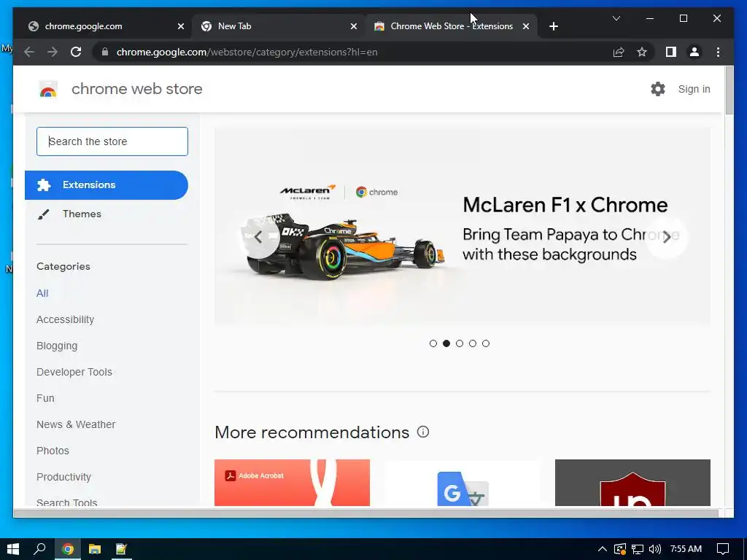Open the Windows notification center
Image resolution: width=747 pixels, height=560 pixels.
pyautogui.click(x=723, y=549)
